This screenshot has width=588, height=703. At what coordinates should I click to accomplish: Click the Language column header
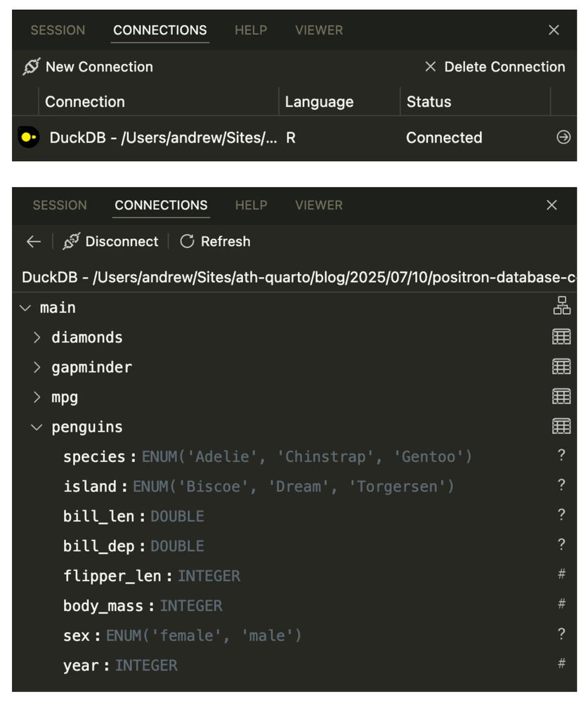[319, 102]
